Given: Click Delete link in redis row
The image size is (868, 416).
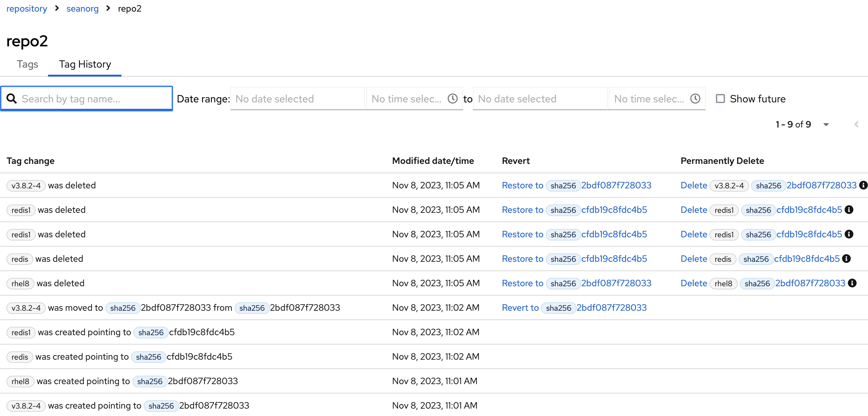Looking at the screenshot, I should click(x=693, y=259).
